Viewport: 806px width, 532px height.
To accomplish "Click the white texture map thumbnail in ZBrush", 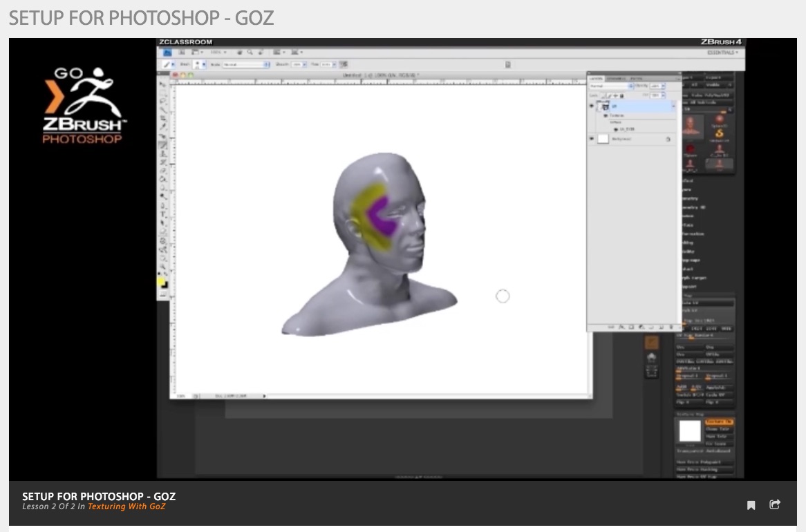I will pyautogui.click(x=690, y=430).
